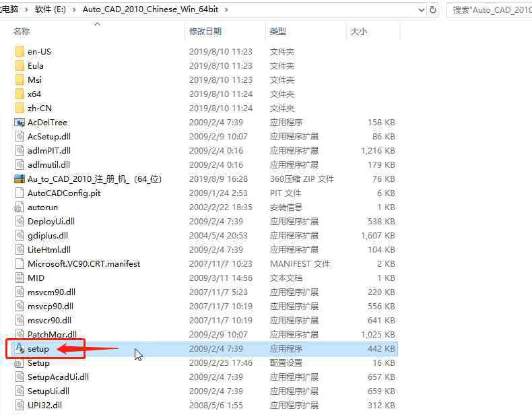Click the AcDelTree application icon
This screenshot has width=532, height=415.
pos(20,123)
